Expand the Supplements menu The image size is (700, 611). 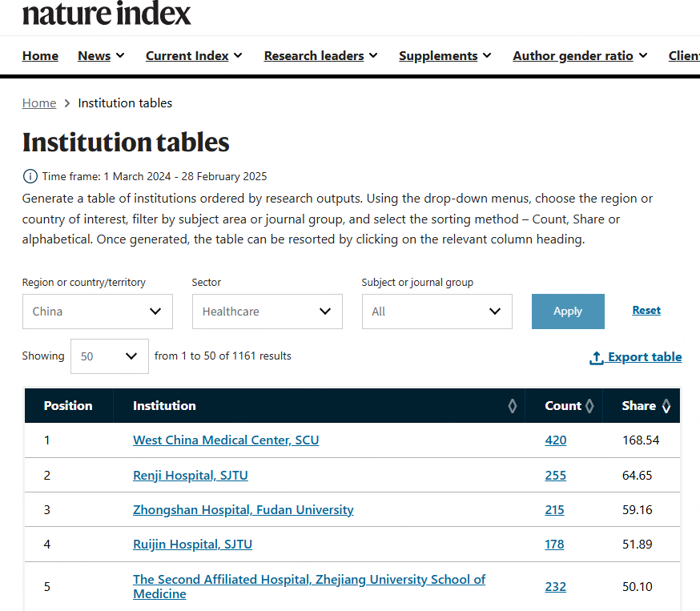[x=445, y=56]
